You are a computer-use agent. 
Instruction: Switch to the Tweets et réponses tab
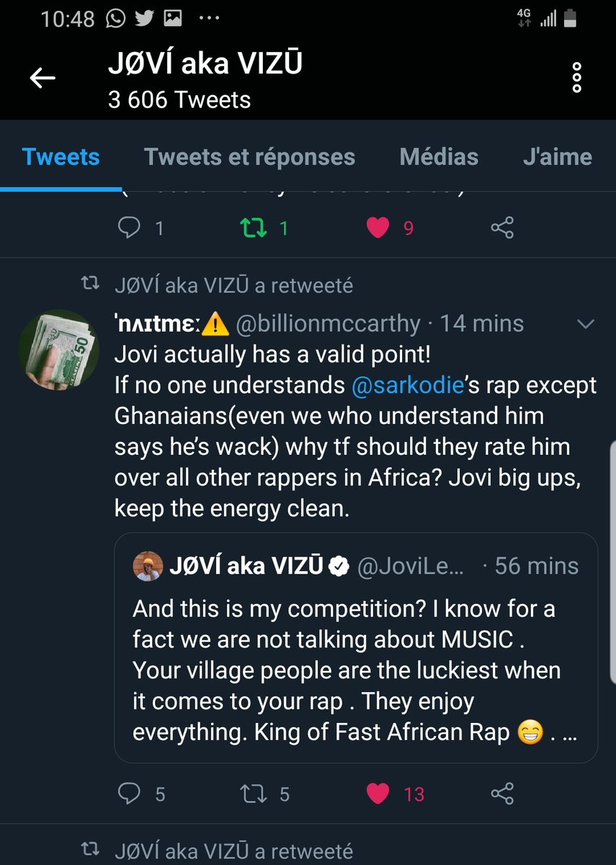pyautogui.click(x=249, y=157)
